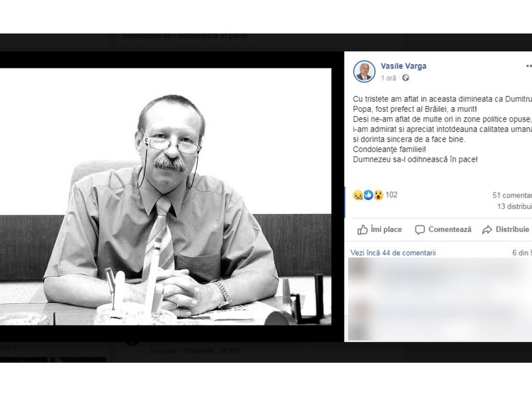Click the blue like reaction icon
The width and height of the screenshot is (532, 399).
coord(368,195)
